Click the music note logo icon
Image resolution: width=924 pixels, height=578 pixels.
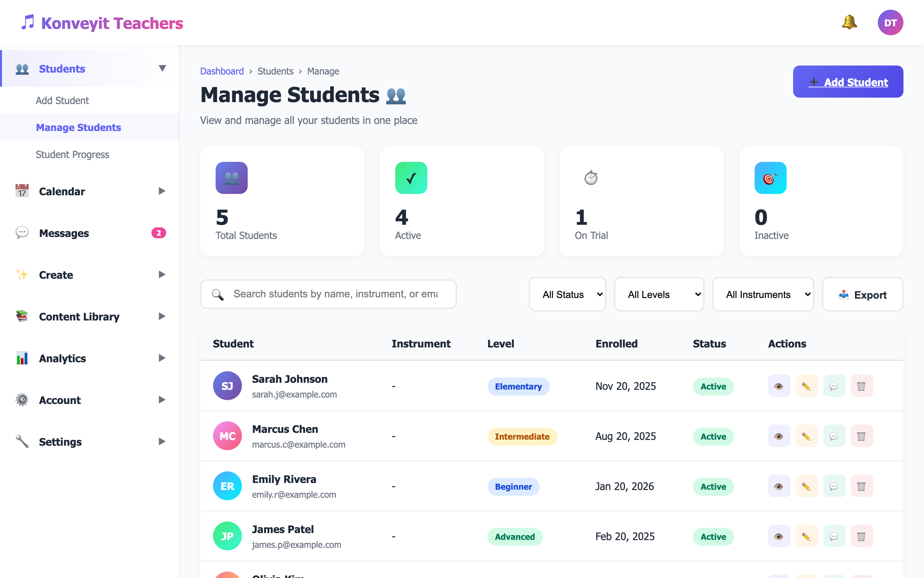coord(28,22)
